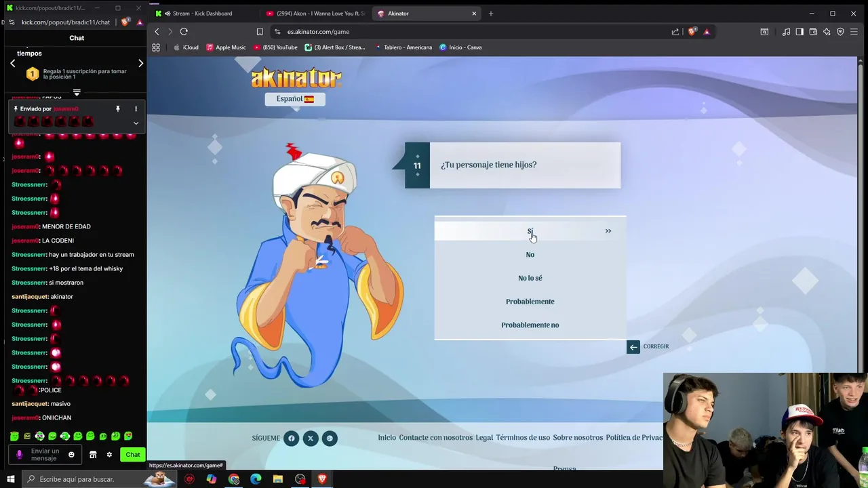868x488 pixels.
Task: Click the taskbar search box
Action: [x=98, y=479]
